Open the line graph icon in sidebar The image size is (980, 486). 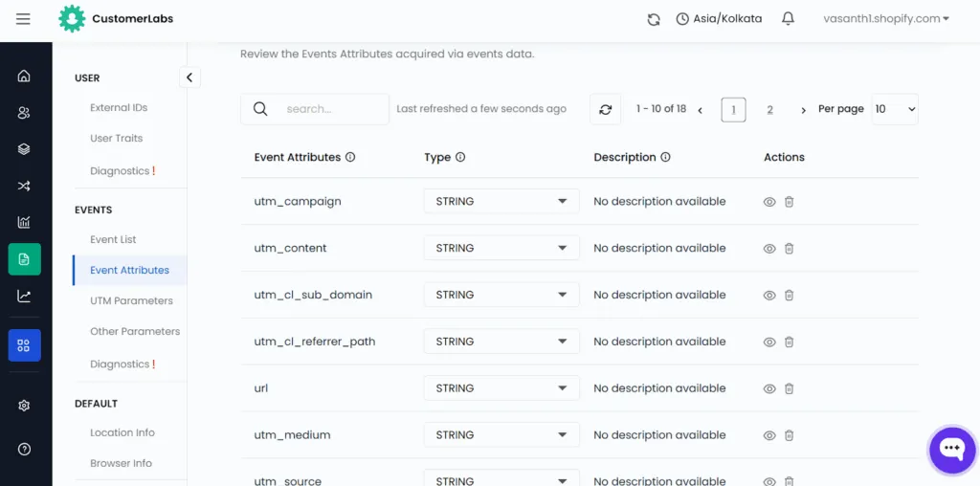pyautogui.click(x=24, y=296)
